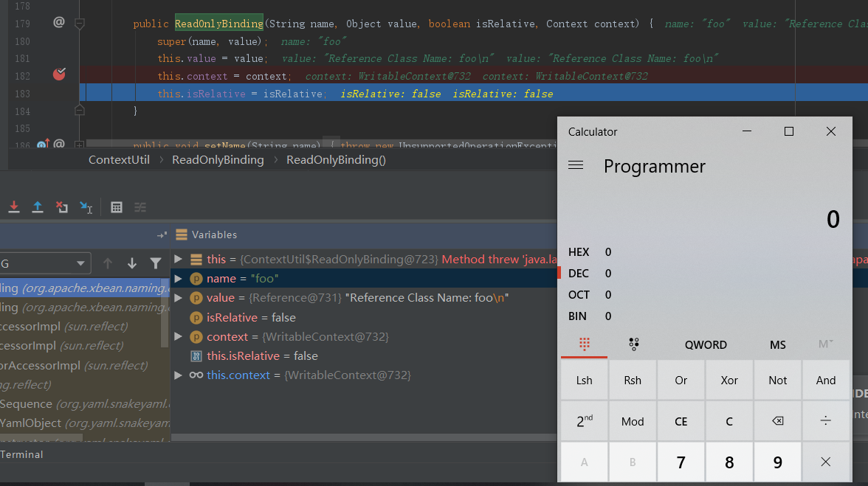Click the QWORD word-size button
868x486 pixels.
(x=706, y=344)
